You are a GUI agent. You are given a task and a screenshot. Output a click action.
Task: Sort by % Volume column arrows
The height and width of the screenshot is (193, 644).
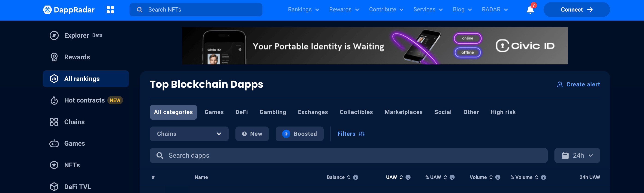[536, 177]
